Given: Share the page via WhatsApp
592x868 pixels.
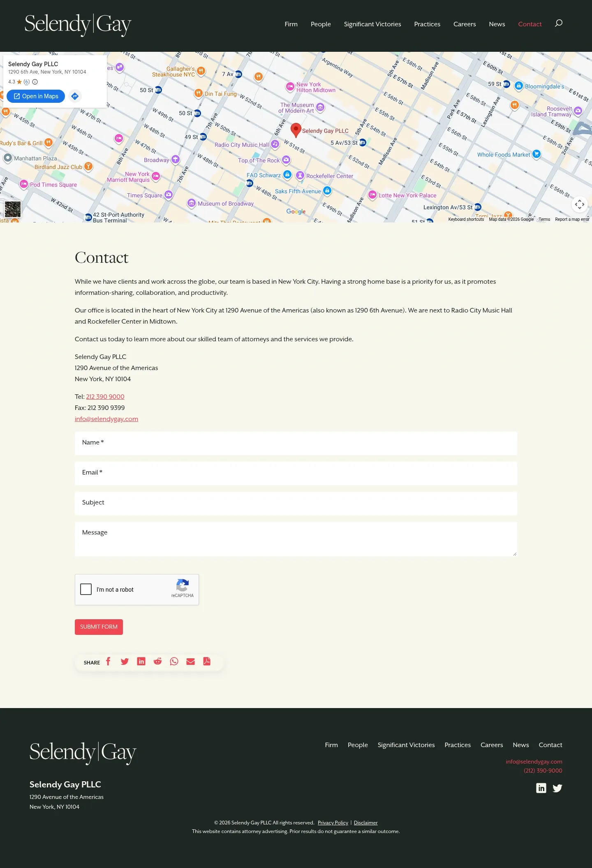Looking at the screenshot, I should (x=174, y=661).
